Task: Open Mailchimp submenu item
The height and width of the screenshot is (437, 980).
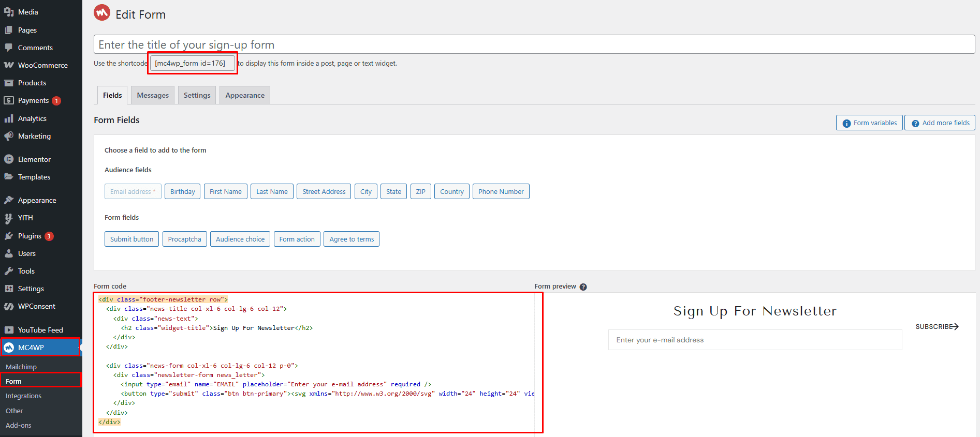Action: [21, 367]
